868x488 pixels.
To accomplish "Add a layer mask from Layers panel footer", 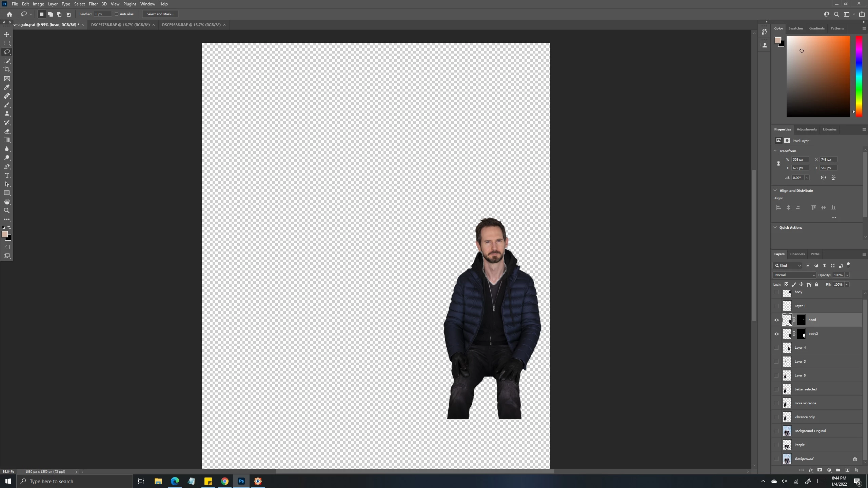I will click(820, 470).
